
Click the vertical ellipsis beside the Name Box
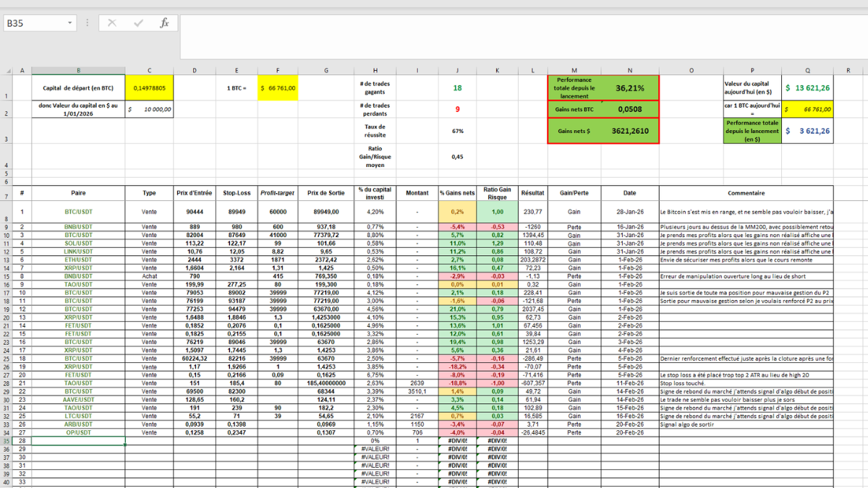pyautogui.click(x=86, y=22)
